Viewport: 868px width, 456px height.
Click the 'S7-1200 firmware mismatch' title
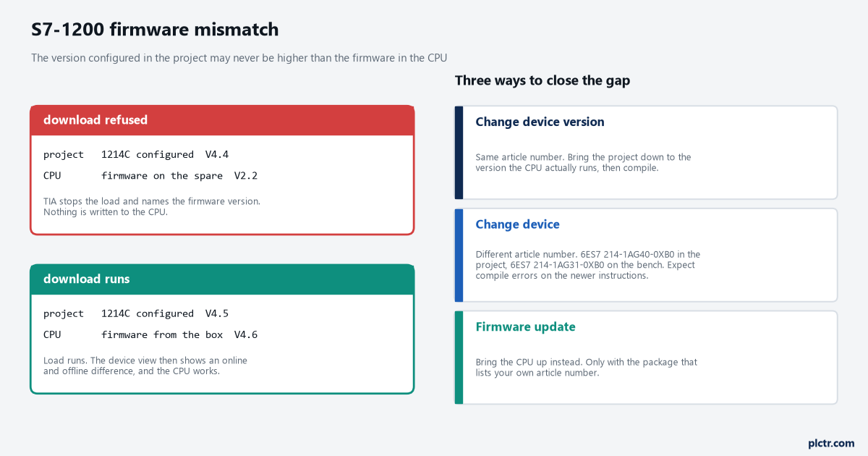[x=155, y=30]
